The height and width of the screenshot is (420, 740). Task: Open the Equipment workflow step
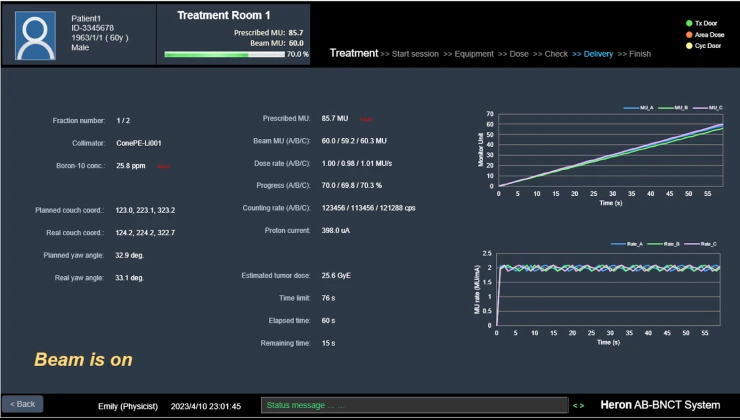[x=476, y=54]
